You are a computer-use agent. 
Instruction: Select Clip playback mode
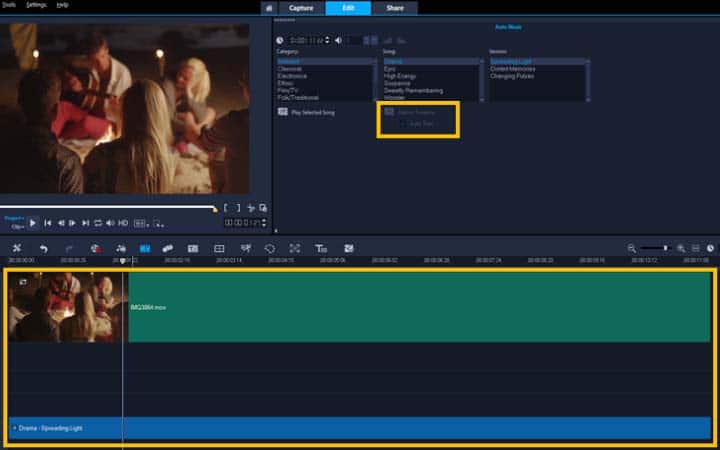pos(18,226)
